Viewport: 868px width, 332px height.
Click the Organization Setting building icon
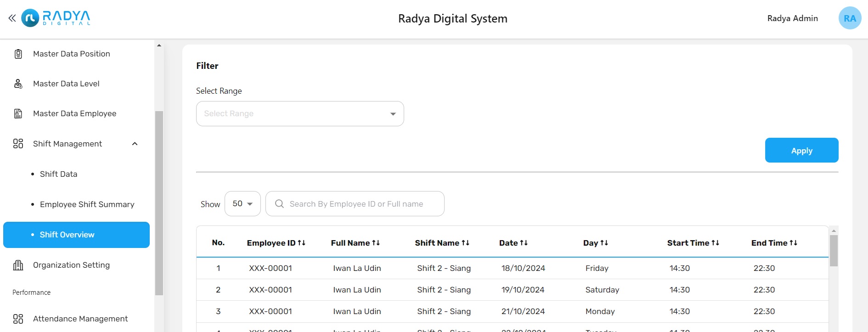[18, 265]
